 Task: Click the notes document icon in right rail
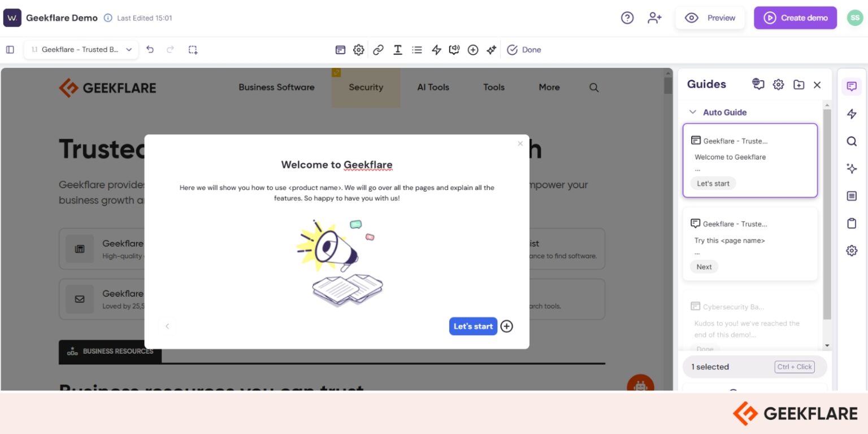pos(852,196)
